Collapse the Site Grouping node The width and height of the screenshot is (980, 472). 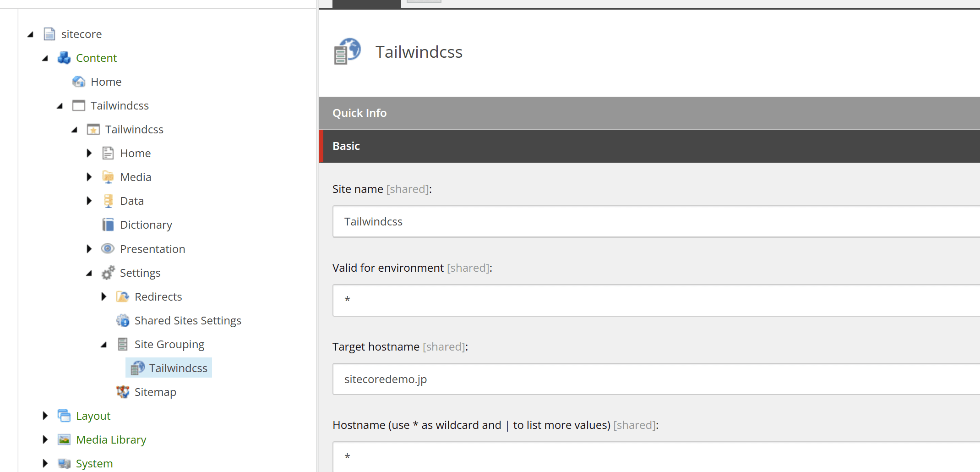(x=104, y=345)
